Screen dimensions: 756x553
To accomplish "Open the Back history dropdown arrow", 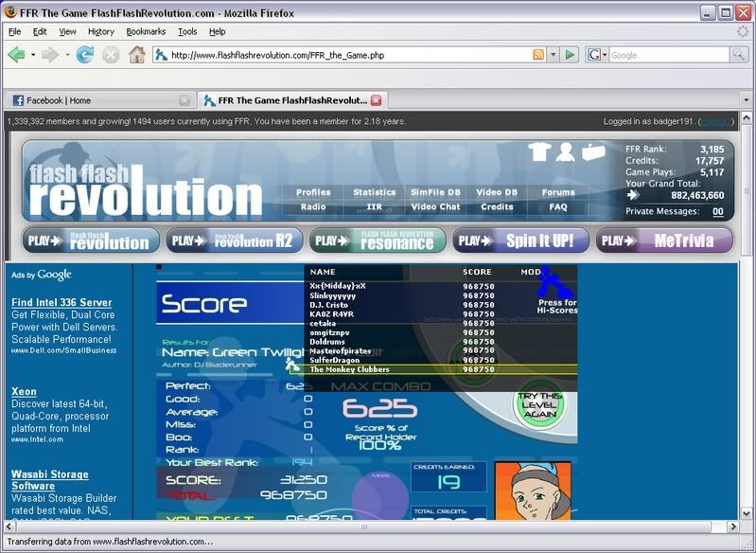I will tap(33, 55).
